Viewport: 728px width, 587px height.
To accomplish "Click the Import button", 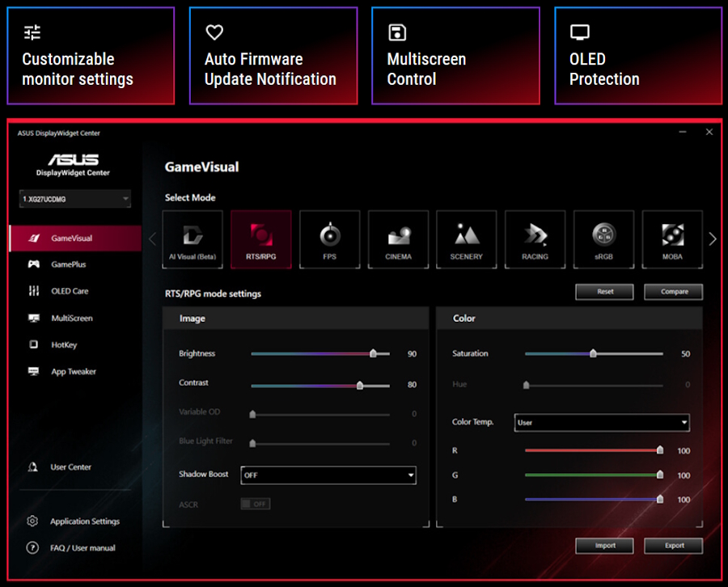I will click(x=604, y=546).
